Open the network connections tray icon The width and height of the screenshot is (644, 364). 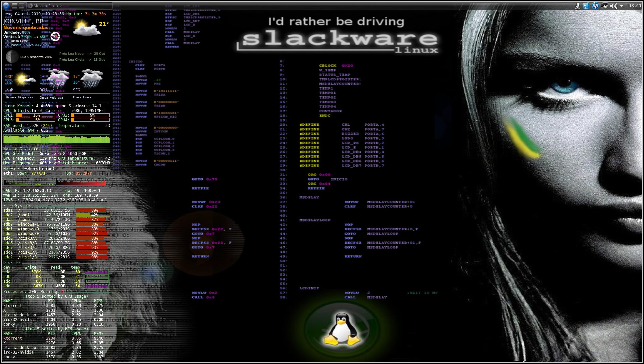click(604, 6)
